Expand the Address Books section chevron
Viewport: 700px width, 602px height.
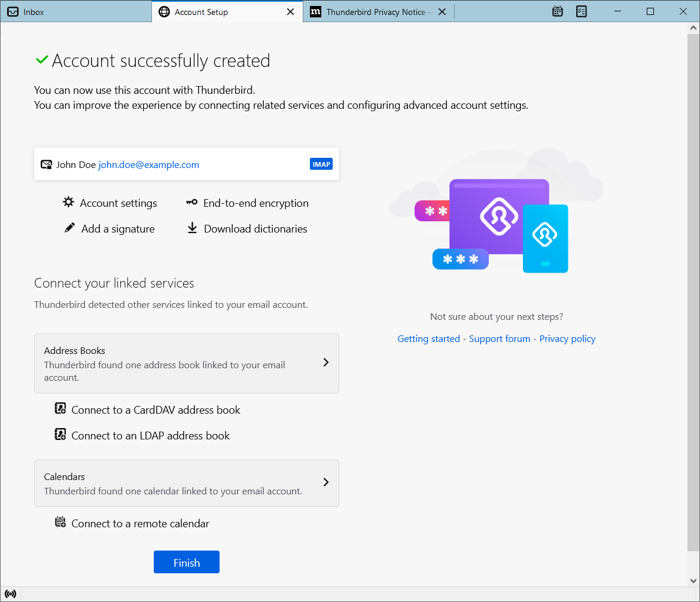click(x=325, y=362)
